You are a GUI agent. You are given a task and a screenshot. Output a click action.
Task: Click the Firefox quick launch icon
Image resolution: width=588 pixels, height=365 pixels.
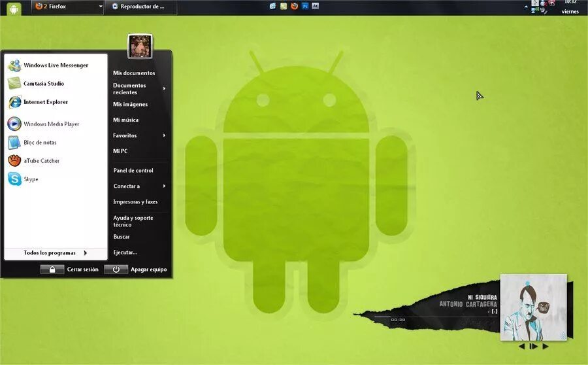click(295, 6)
